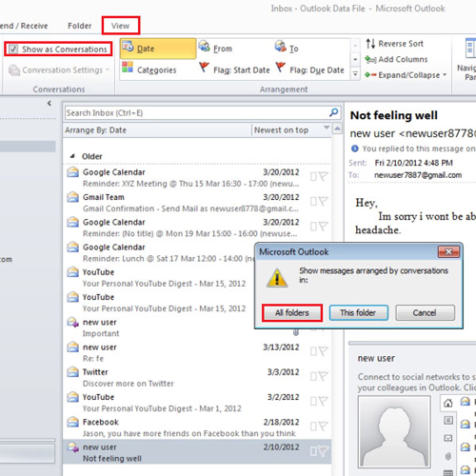Toggle the Show as Conversations checkbox
The width and height of the screenshot is (476, 476).
tap(13, 50)
